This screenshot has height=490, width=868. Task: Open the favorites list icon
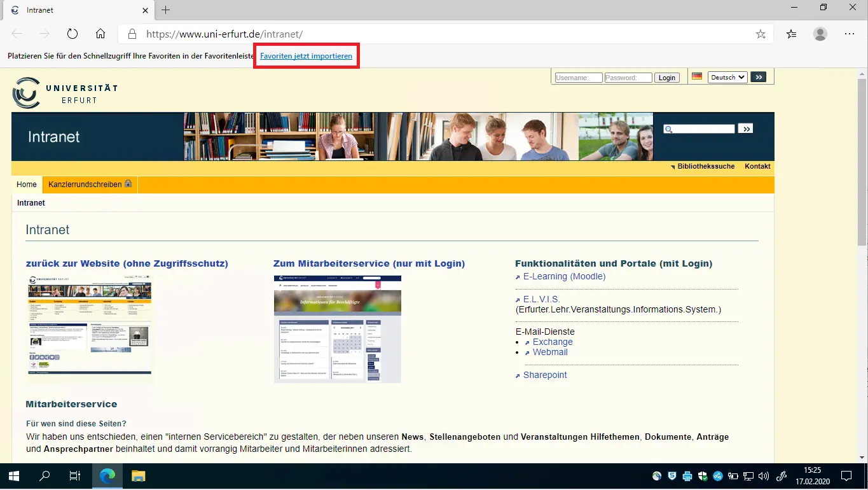point(791,34)
